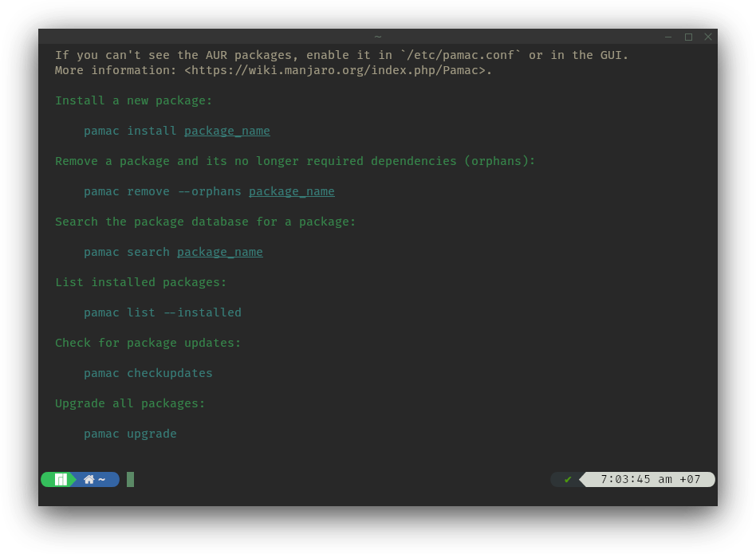756x554 pixels.
Task: Click the green check mark status indicator
Action: [568, 479]
